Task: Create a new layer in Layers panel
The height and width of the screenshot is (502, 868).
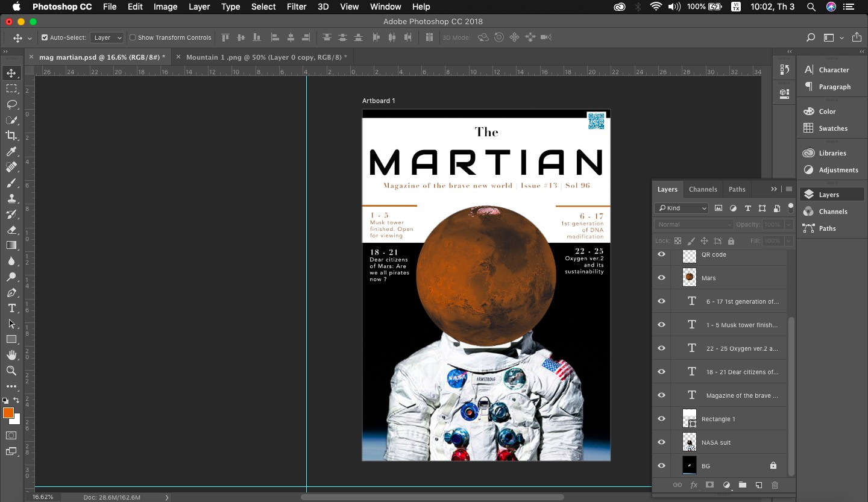Action: (x=759, y=485)
